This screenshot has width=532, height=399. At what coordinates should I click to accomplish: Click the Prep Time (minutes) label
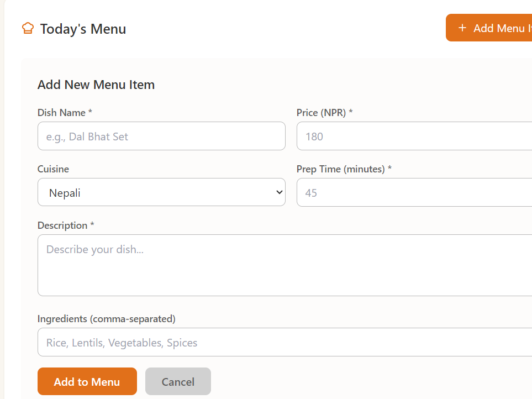[x=344, y=169]
